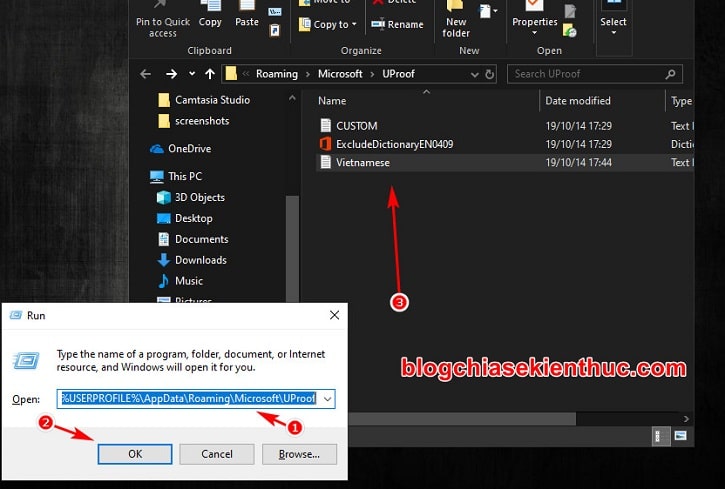Sort files by Name column header
Screen dimensions: 725x489
pyautogui.click(x=332, y=101)
